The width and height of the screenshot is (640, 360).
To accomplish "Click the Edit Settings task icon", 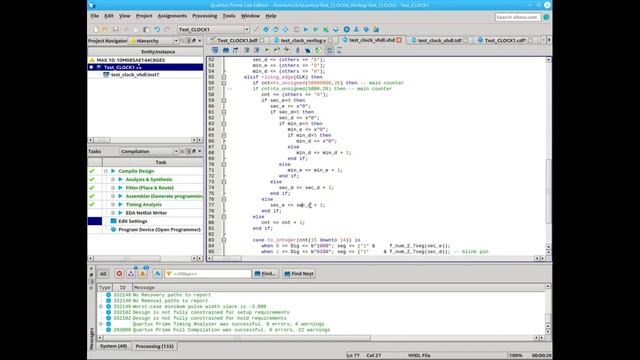I will click(113, 221).
